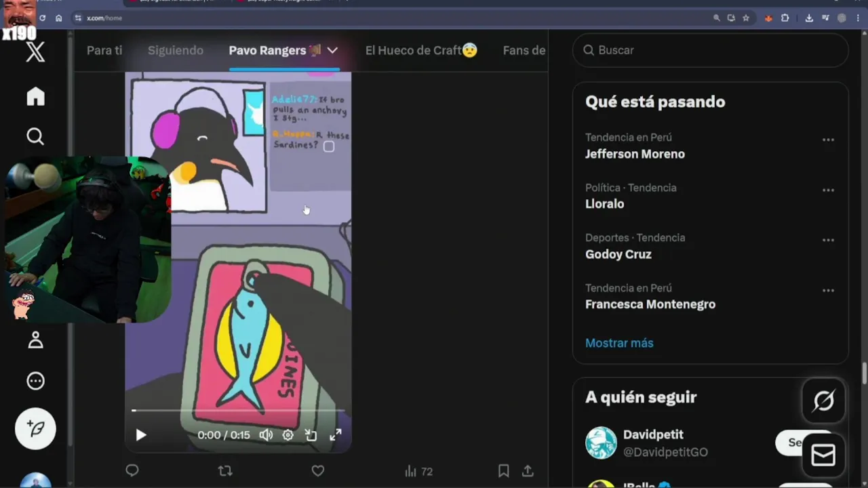Open browser downloads
The image size is (868, 488).
click(809, 18)
